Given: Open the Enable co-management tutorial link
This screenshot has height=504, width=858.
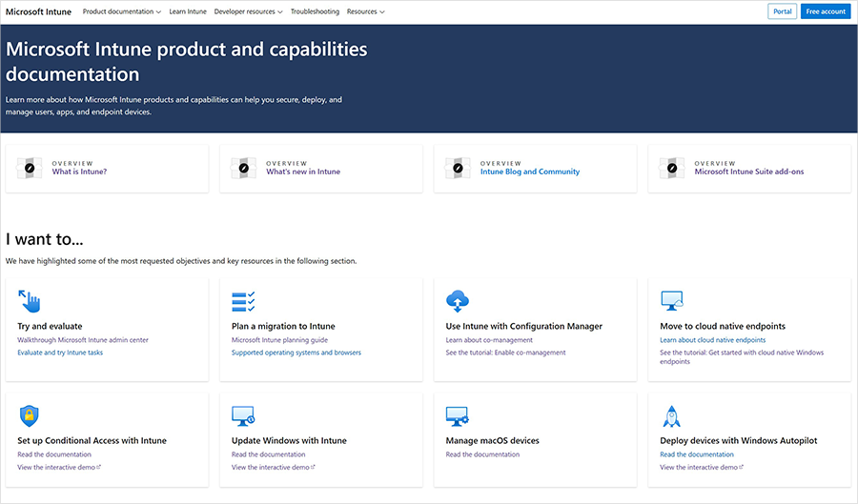Looking at the screenshot, I should click(x=505, y=353).
